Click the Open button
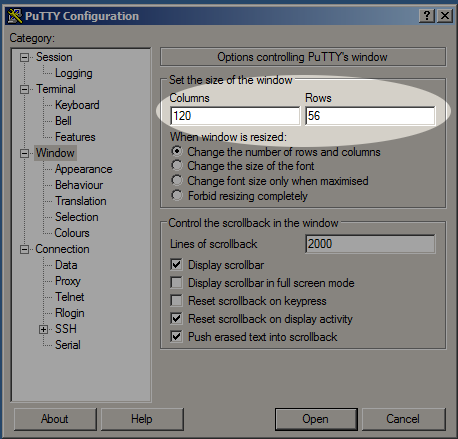 [x=316, y=419]
